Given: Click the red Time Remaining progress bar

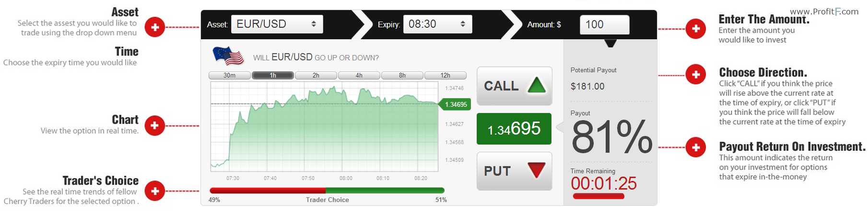Looking at the screenshot, I should (598, 196).
